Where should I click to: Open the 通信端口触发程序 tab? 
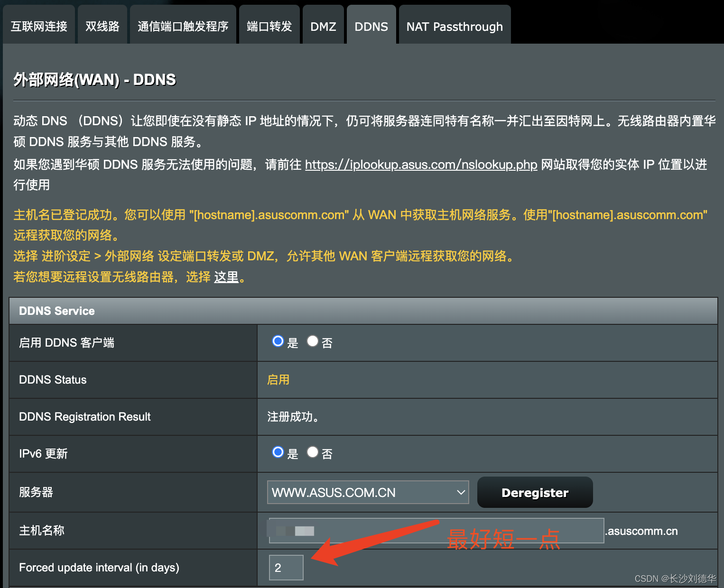click(x=183, y=26)
